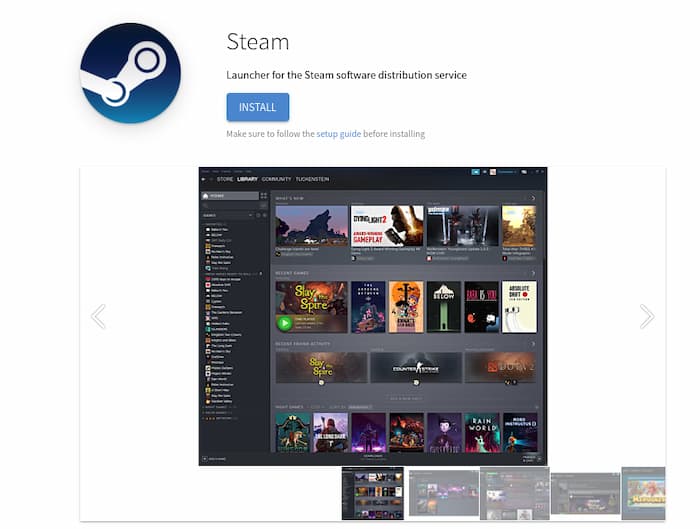Click the blue INSTALL button
Viewport: 700px width, 529px height.
[x=258, y=107]
